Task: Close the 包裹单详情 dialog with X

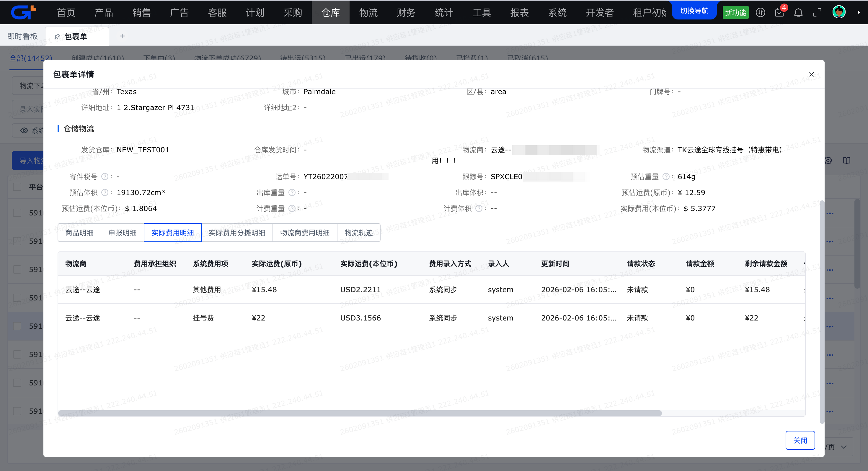Action: tap(811, 74)
